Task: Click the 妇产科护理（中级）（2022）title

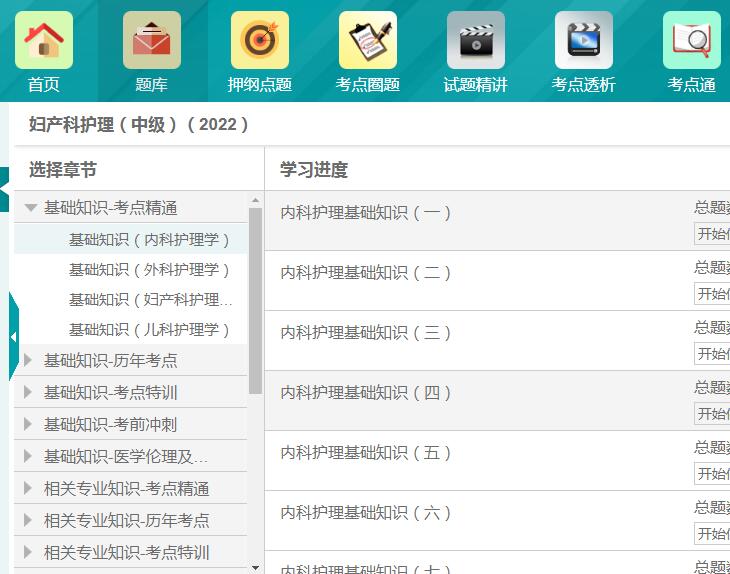Action: click(x=139, y=125)
